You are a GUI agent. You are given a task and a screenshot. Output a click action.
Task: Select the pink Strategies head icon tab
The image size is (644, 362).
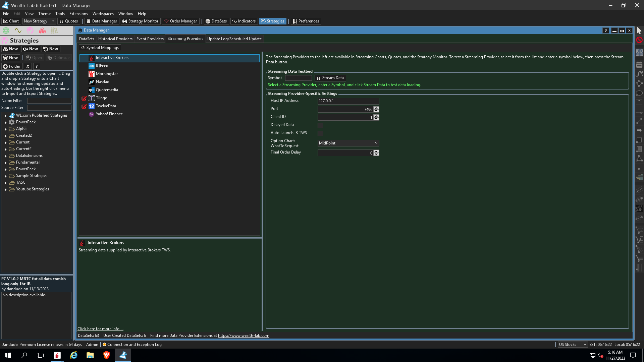(x=30, y=31)
